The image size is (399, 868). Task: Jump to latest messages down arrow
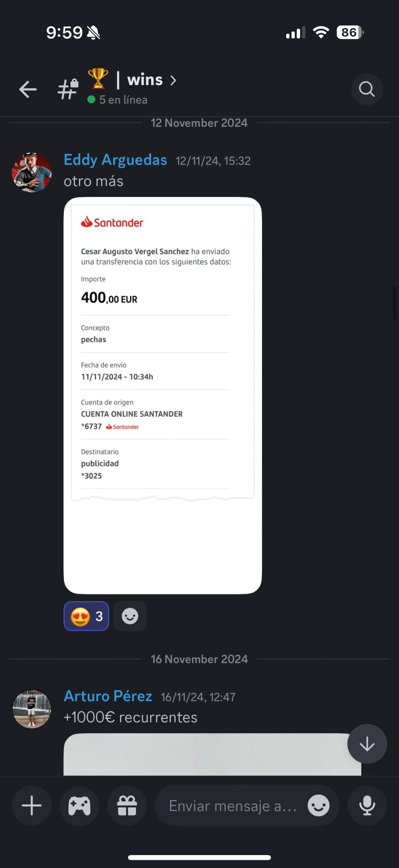367,744
